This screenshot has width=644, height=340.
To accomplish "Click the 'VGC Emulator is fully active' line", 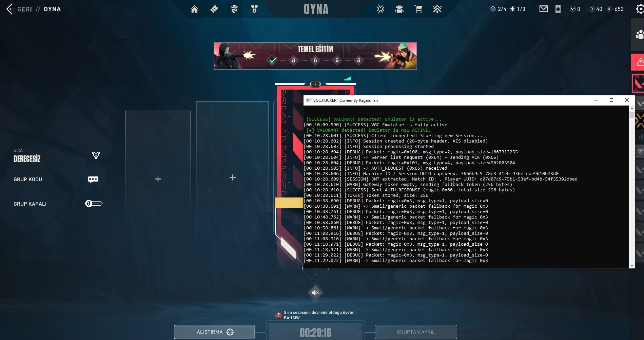I will click(x=375, y=125).
